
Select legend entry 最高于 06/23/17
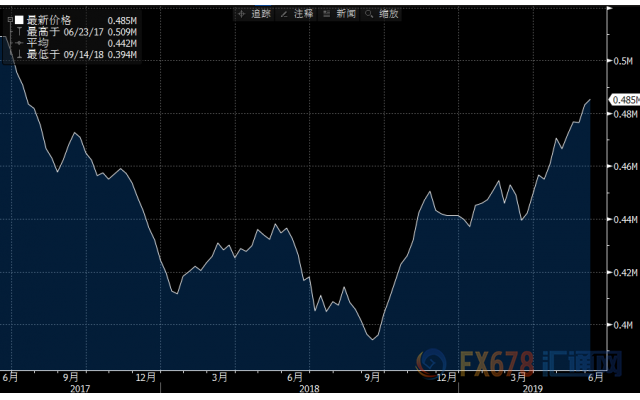coord(65,32)
